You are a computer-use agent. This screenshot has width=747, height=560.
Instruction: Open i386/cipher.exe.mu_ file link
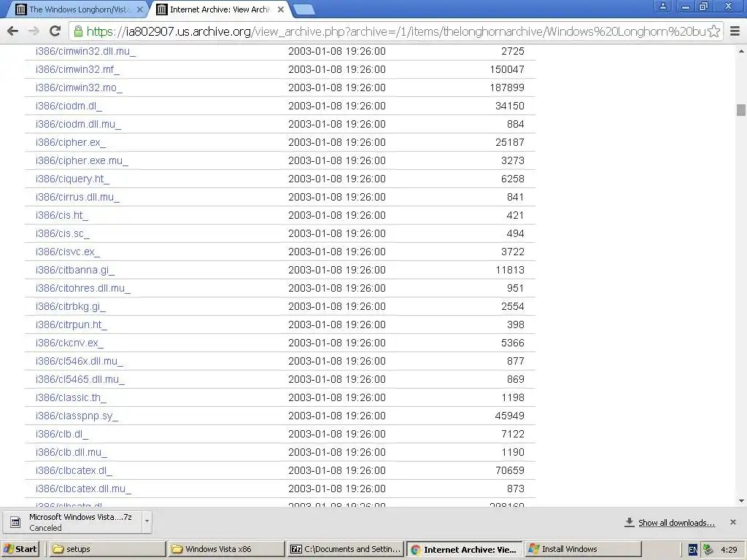point(82,160)
